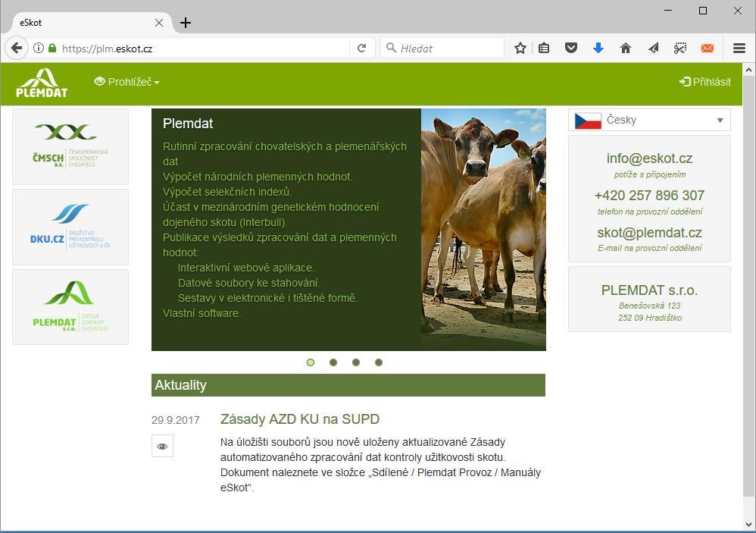Click the text 252 09 Hradiště
Viewport: 756px width, 533px height.
coord(650,318)
